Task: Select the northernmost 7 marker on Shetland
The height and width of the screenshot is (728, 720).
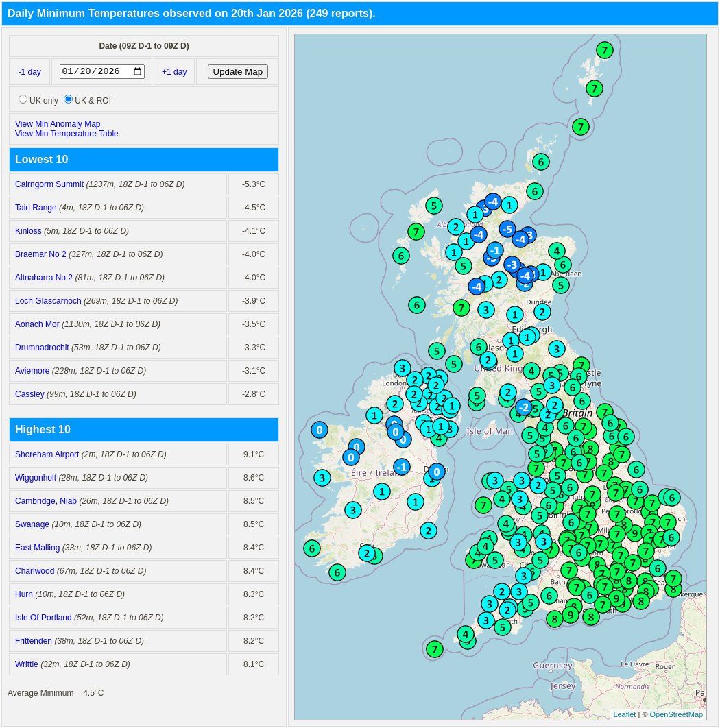Action: 604,50
